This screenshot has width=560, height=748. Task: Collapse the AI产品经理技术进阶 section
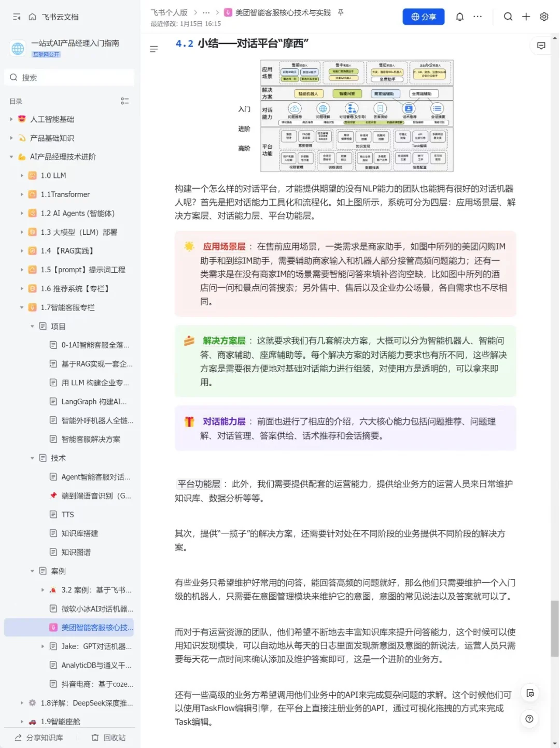11,157
